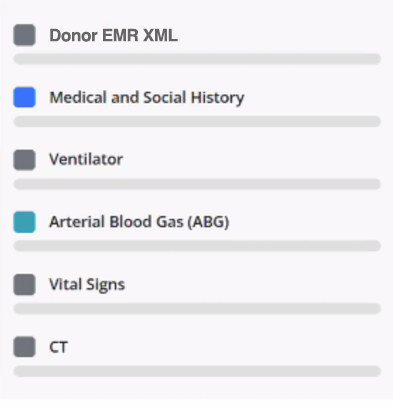Click the progress bar under Vital Signs
393x410 pixels.
pos(197,308)
